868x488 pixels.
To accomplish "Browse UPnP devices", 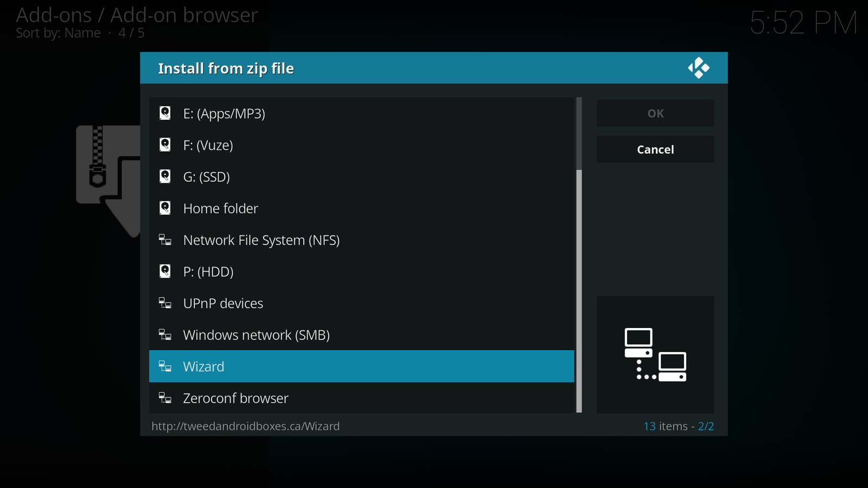I will coord(361,303).
